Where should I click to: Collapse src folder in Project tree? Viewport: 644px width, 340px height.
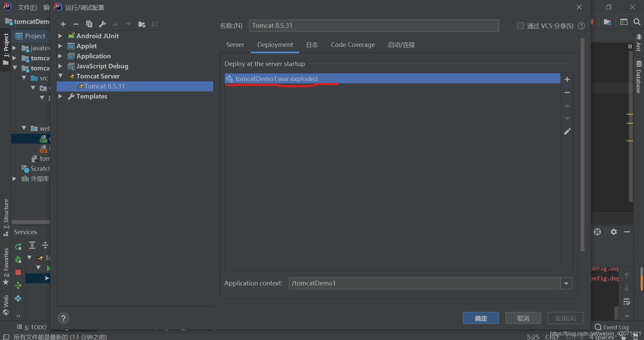pyautogui.click(x=24, y=78)
